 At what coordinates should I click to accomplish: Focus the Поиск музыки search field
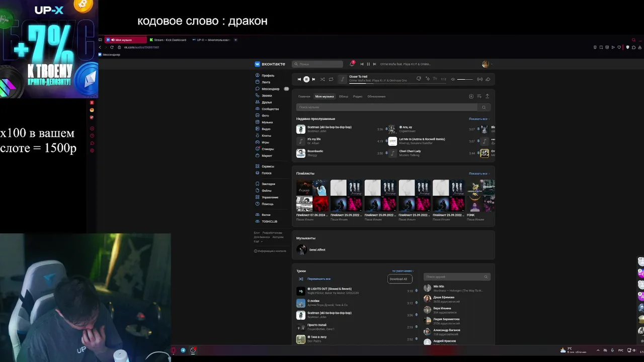[x=387, y=107]
